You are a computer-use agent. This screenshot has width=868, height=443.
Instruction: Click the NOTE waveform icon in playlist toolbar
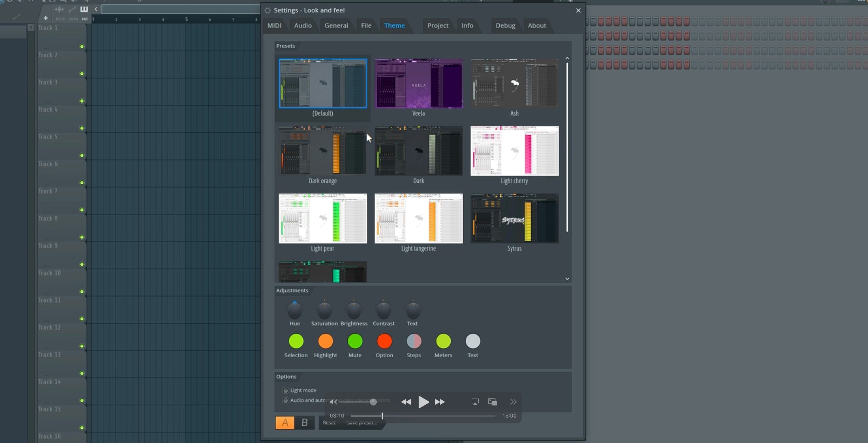tap(60, 9)
